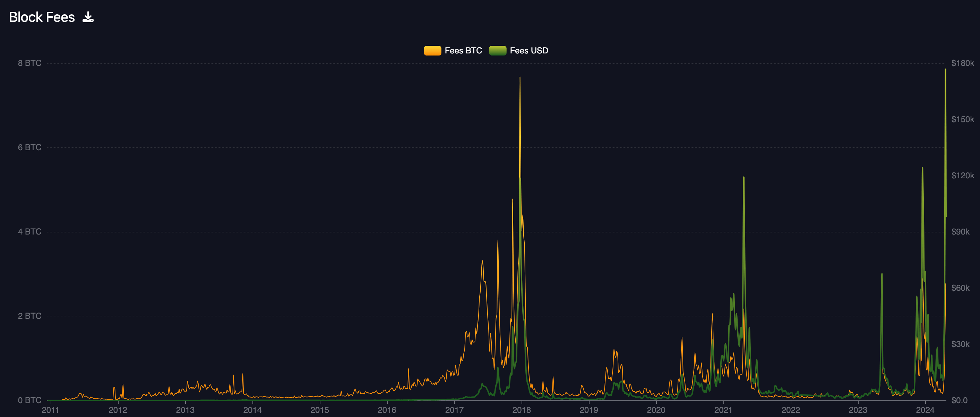Toggle the Fees BTC legend series
The image size is (980, 417).
463,51
